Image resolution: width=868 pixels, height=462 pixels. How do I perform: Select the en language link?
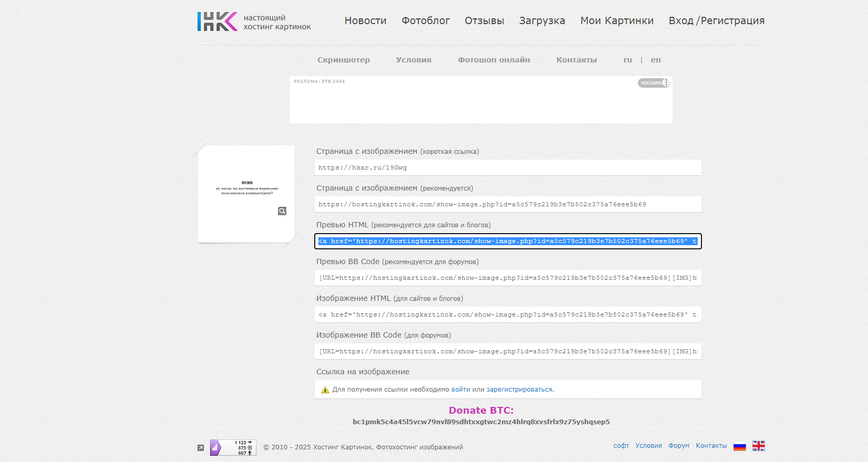pyautogui.click(x=656, y=60)
